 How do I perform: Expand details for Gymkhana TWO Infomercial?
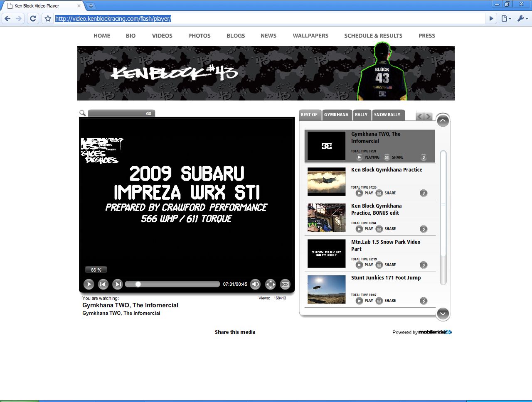(424, 157)
